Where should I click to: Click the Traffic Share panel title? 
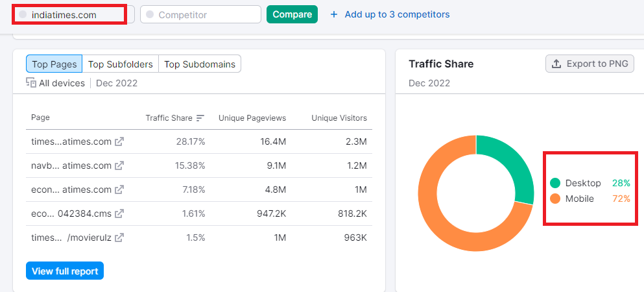pos(441,64)
